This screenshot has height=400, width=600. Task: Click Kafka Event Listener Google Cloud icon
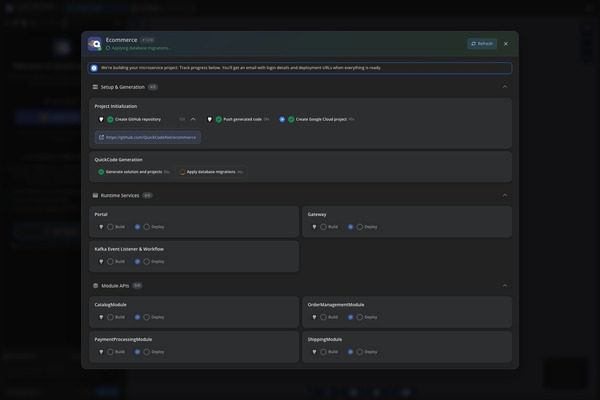pos(137,262)
